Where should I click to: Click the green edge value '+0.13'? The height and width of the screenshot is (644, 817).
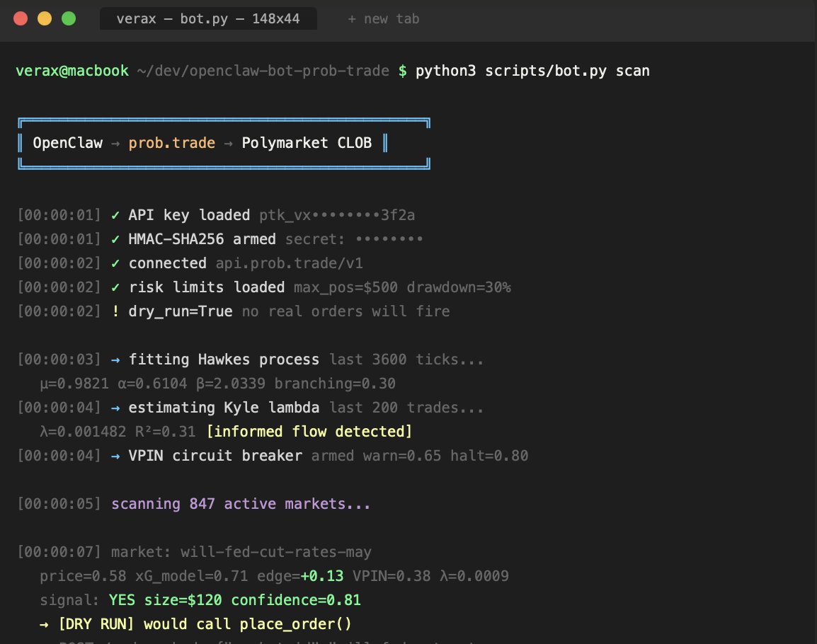322,576
